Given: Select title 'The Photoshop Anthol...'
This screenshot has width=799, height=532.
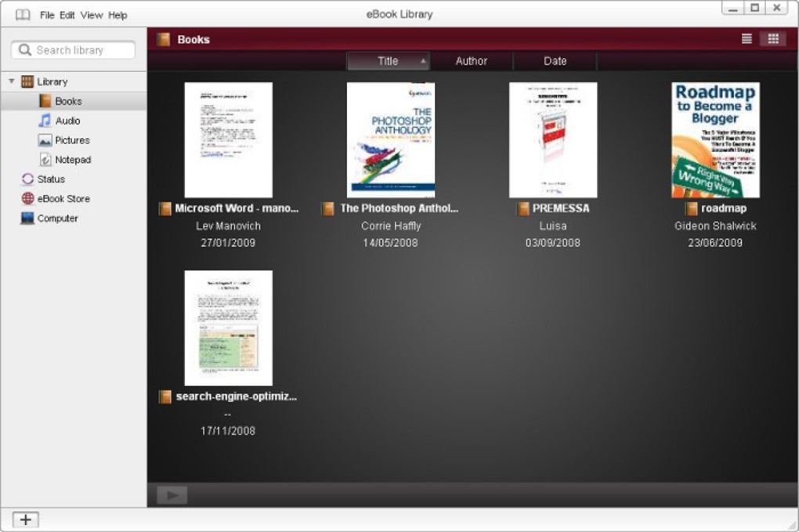Looking at the screenshot, I should (399, 208).
